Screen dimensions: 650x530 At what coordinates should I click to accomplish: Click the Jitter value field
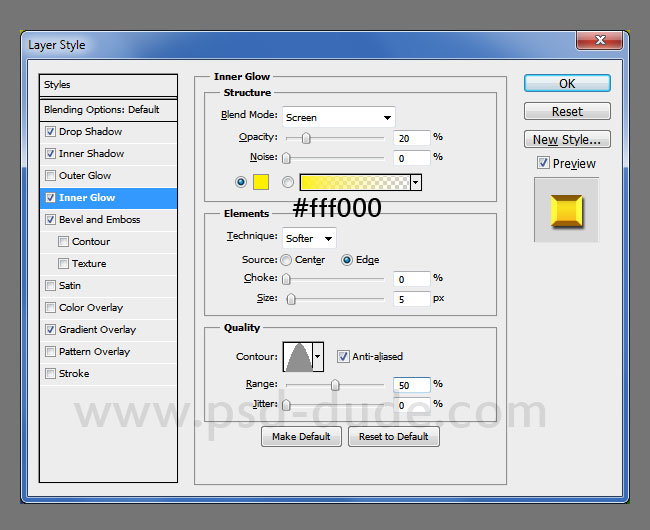pyautogui.click(x=412, y=405)
